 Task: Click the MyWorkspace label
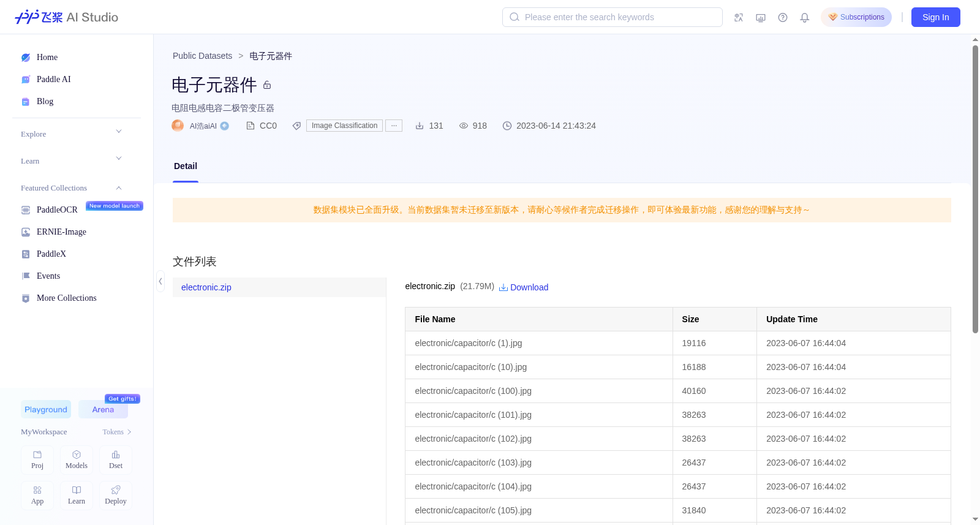click(x=44, y=432)
